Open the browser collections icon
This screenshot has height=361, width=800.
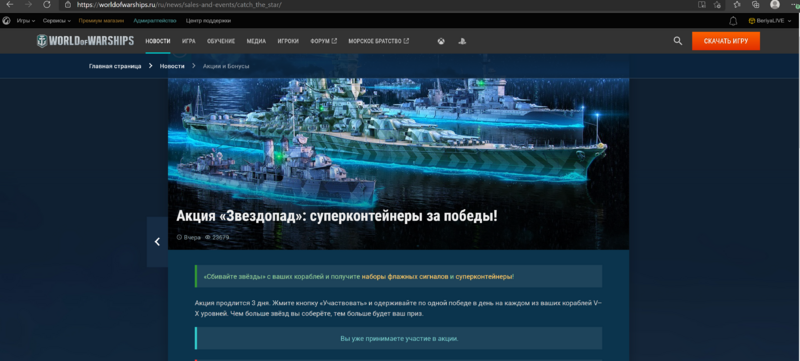tap(756, 4)
